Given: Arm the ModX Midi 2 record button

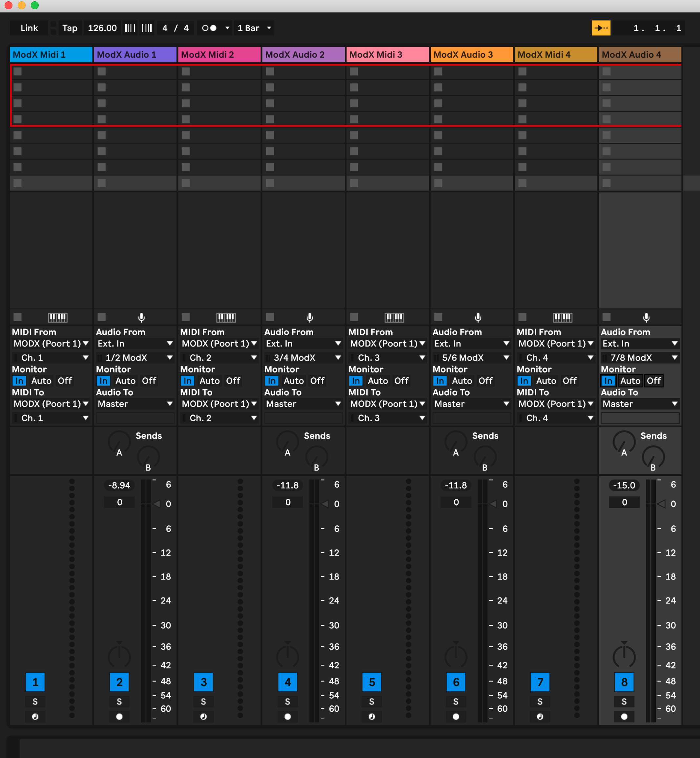Looking at the screenshot, I should click(203, 716).
